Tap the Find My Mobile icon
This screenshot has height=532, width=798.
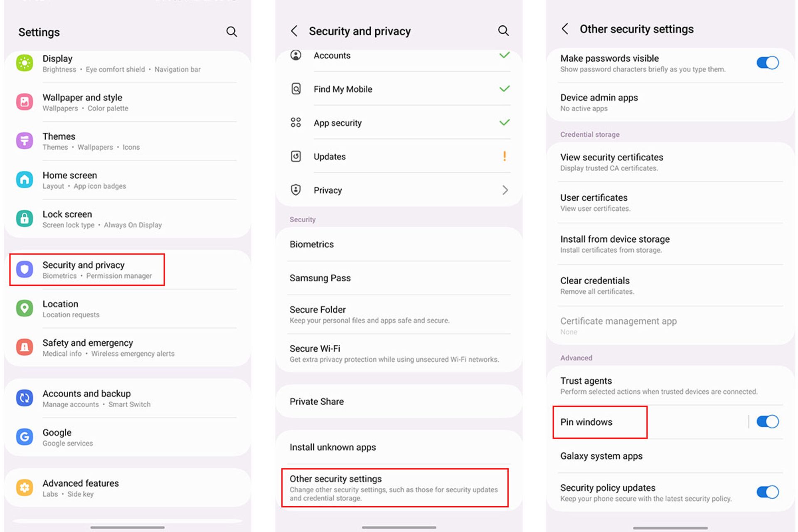[296, 89]
